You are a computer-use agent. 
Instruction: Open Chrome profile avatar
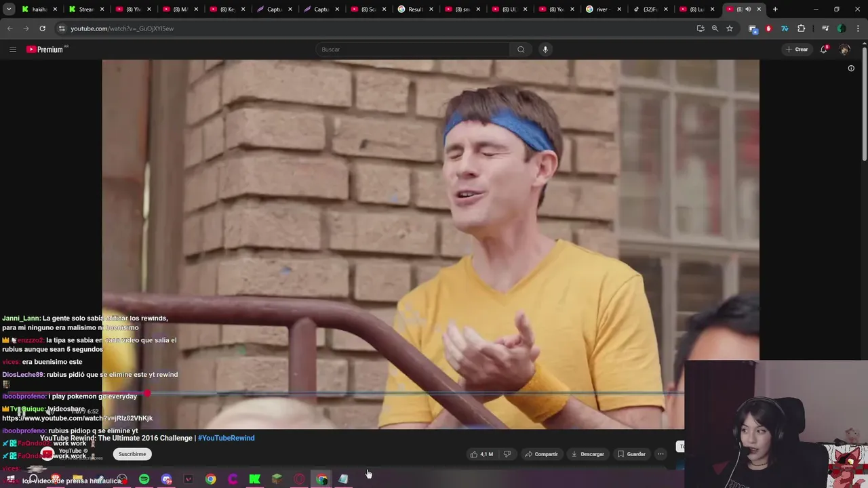(842, 28)
